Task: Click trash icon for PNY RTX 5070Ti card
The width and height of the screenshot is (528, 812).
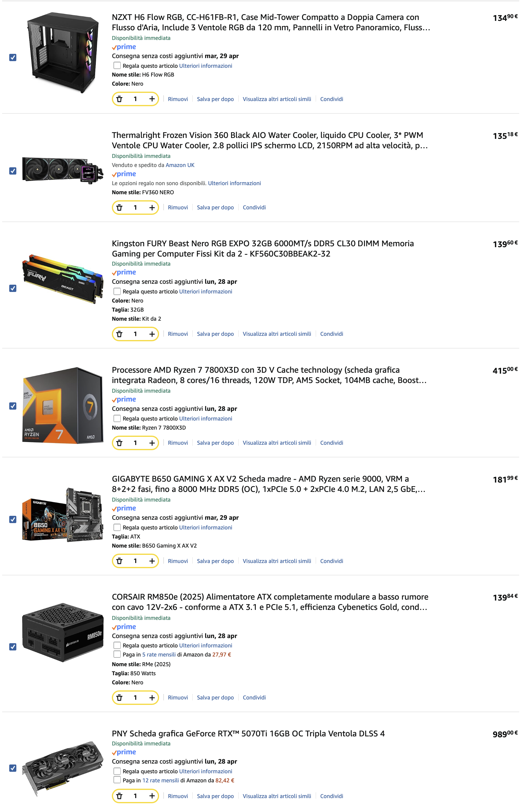Action: pos(119,796)
